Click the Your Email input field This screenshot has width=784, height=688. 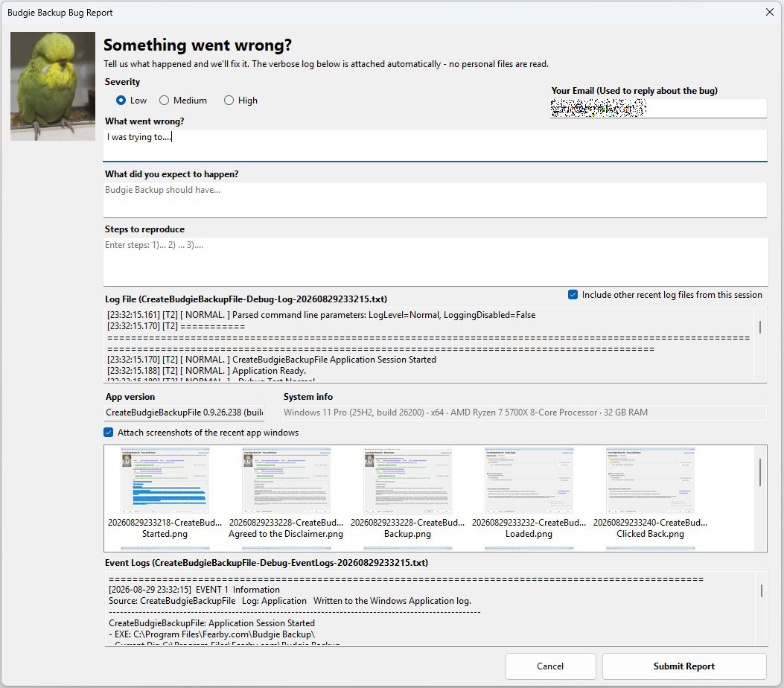click(x=658, y=108)
